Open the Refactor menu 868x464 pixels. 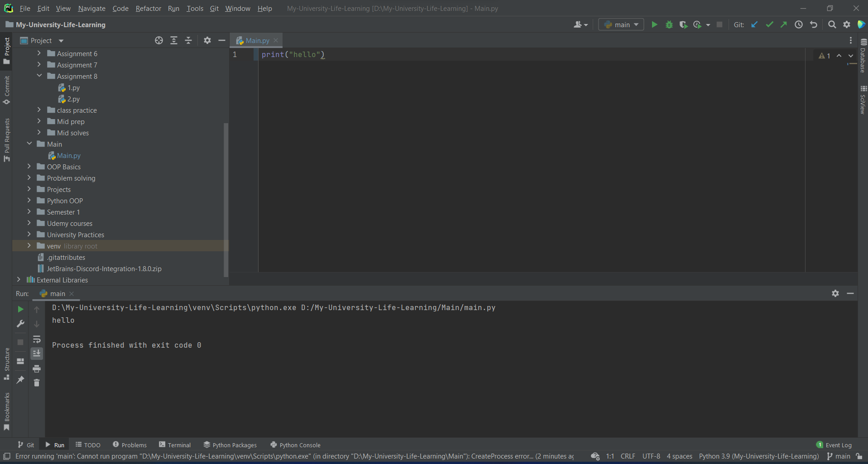tap(148, 8)
